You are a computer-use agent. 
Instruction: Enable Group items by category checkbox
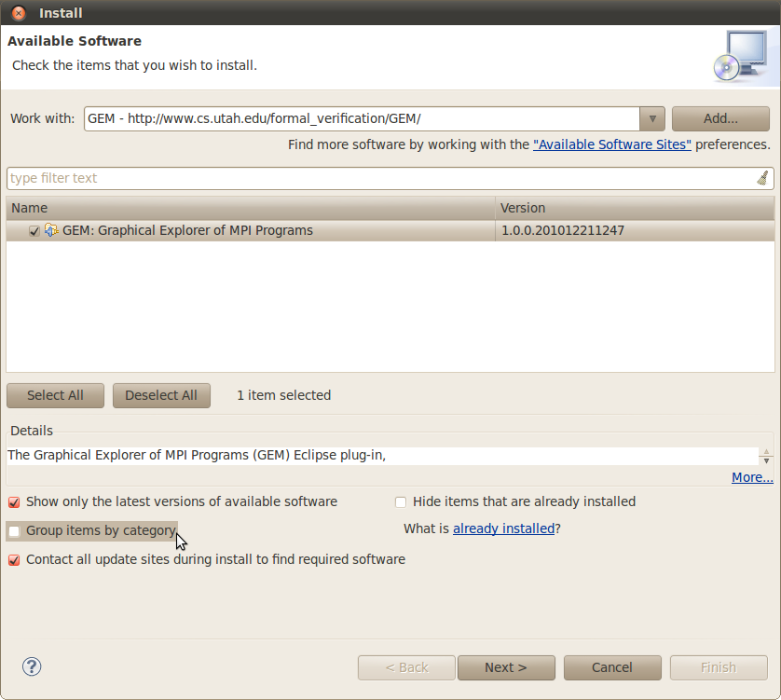(x=14, y=531)
